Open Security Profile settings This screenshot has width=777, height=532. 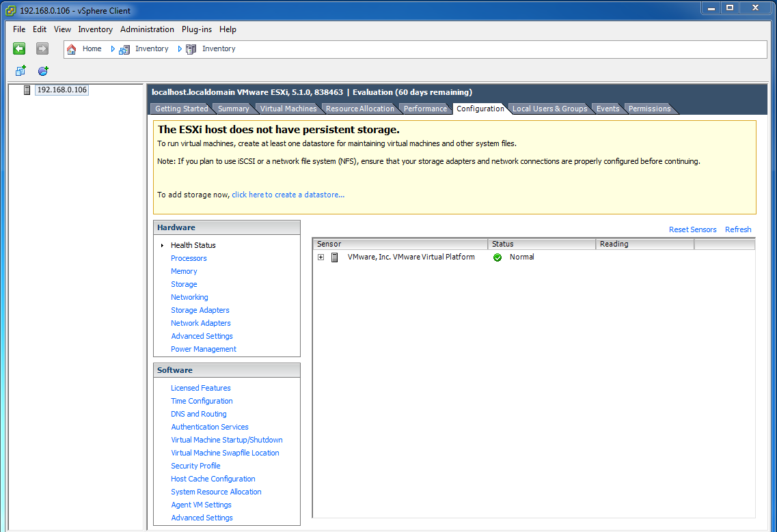[x=195, y=466]
